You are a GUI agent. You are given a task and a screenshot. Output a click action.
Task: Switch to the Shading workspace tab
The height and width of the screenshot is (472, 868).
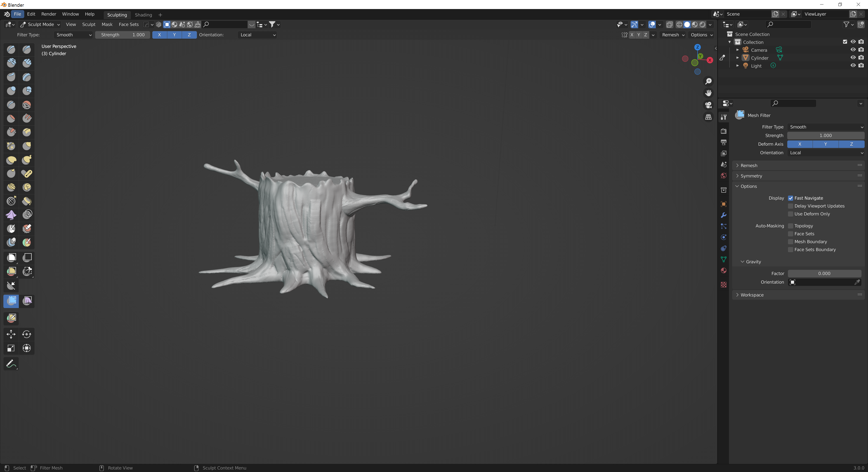tap(143, 15)
